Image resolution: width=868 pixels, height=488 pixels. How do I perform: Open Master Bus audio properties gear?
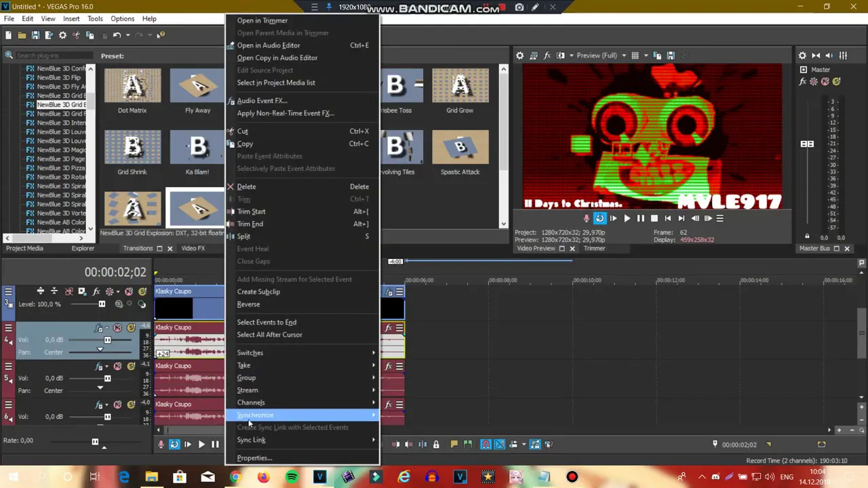point(802,56)
